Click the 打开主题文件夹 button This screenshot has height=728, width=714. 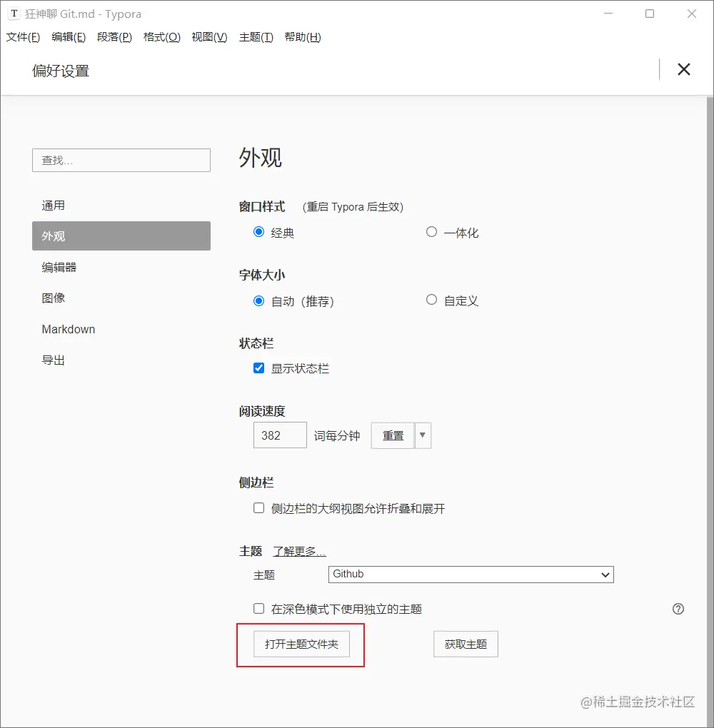301,644
